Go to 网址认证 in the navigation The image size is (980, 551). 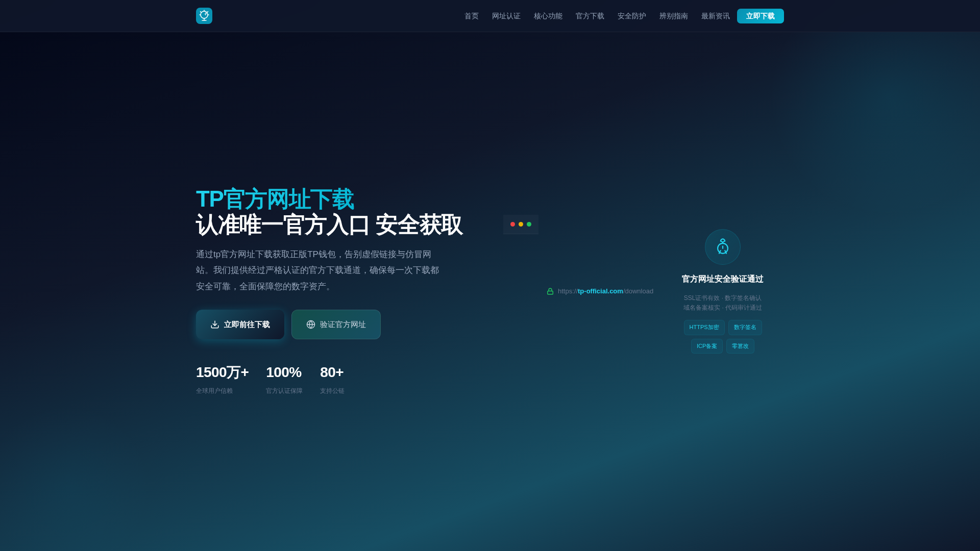(506, 16)
